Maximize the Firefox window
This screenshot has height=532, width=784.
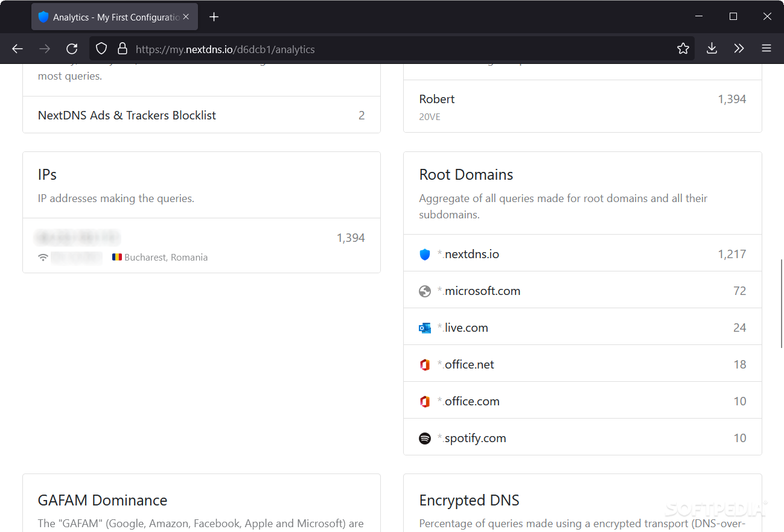tap(733, 16)
